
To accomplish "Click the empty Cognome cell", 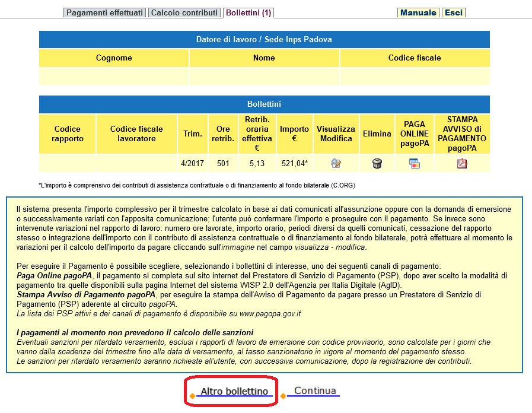I will [x=114, y=77].
